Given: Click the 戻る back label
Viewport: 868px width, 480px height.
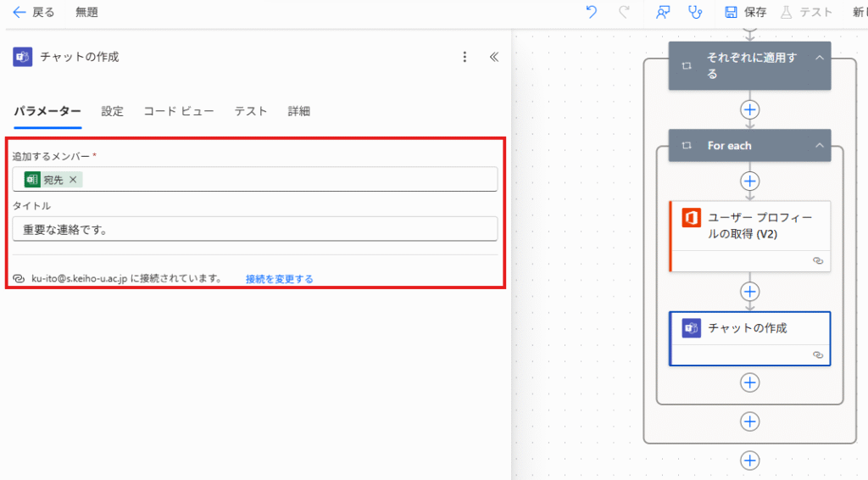Looking at the screenshot, I should tap(43, 12).
